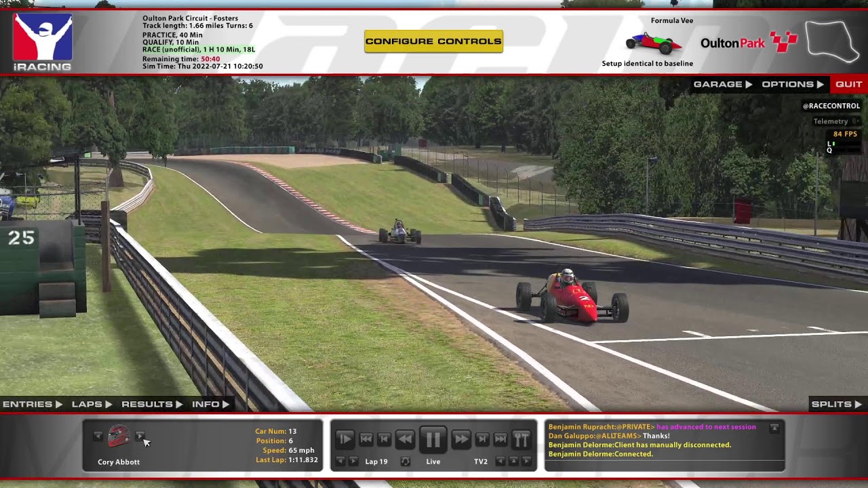This screenshot has width=868, height=488.
Task: Click the CONFIGURE CONTROLS button
Action: pyautogui.click(x=433, y=41)
